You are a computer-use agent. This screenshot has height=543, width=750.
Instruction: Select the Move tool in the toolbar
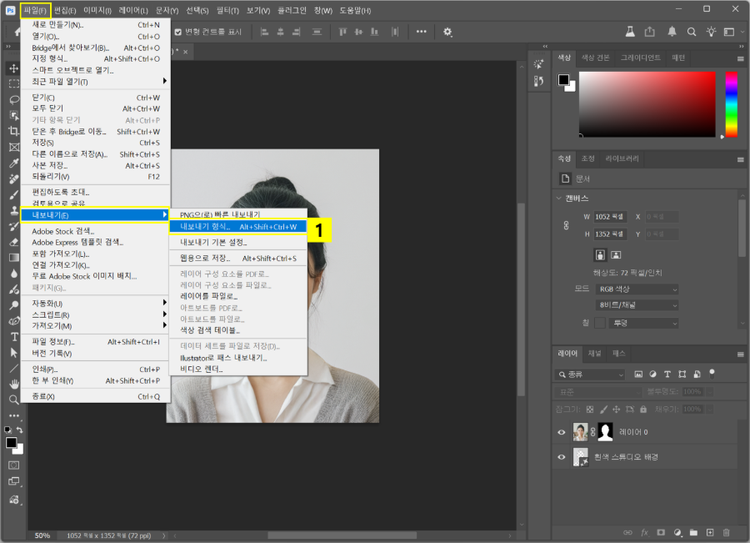(14, 68)
